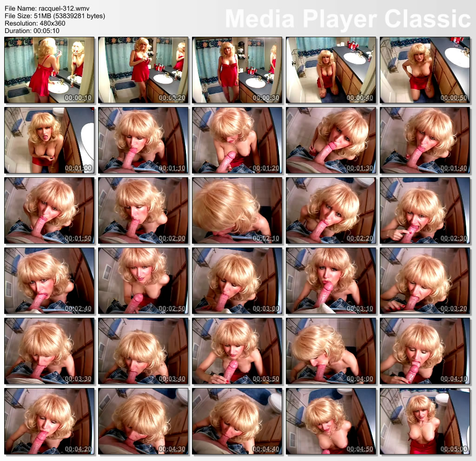Select the Duration 00:05:10 line
This screenshot has width=476, height=461.
[33, 31]
